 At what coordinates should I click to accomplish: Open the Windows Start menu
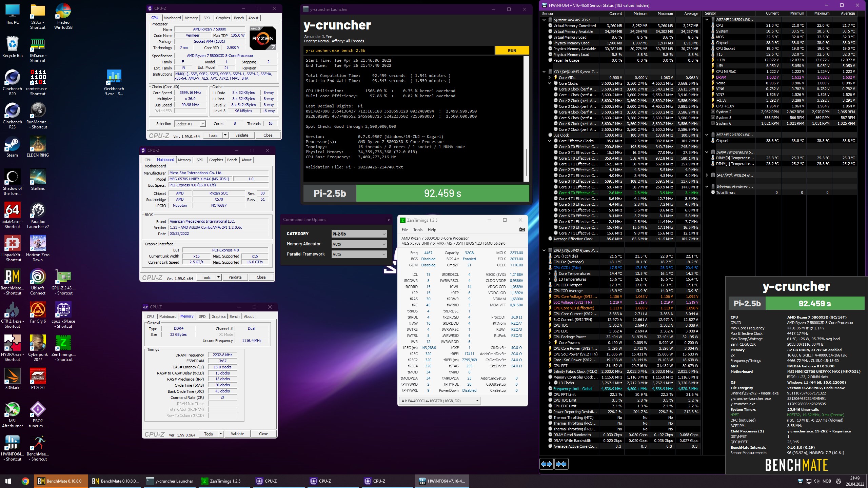pyautogui.click(x=8, y=481)
